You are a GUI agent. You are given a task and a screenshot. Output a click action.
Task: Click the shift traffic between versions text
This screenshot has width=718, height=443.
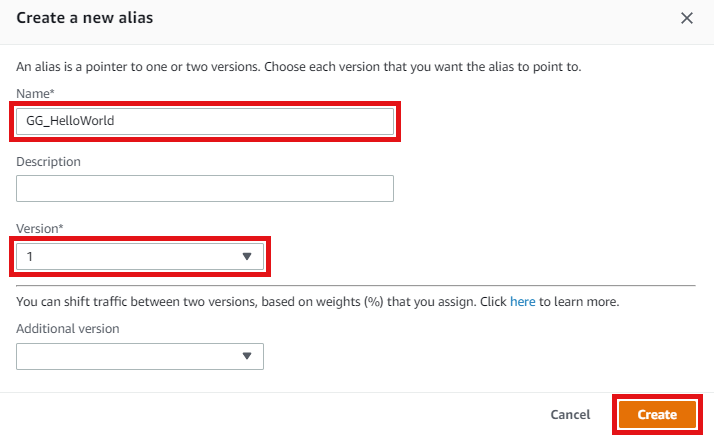(x=318, y=301)
